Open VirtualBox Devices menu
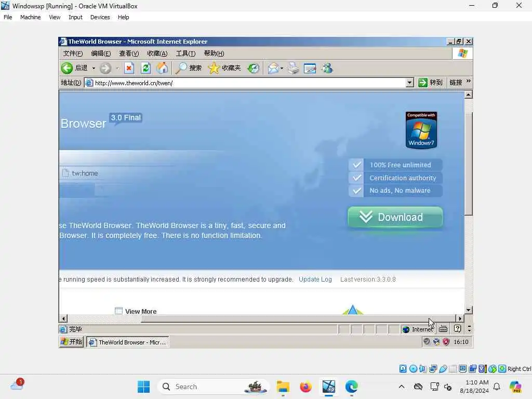The width and height of the screenshot is (532, 399). click(x=100, y=17)
